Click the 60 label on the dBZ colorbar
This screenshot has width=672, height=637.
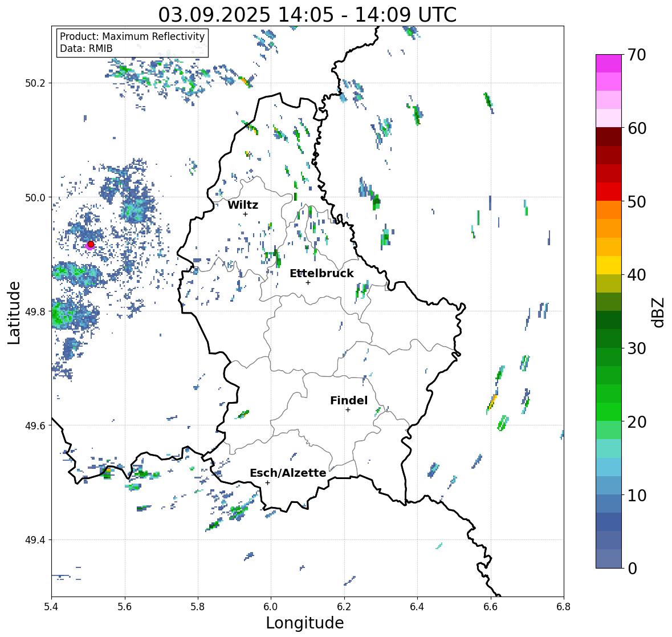(637, 128)
